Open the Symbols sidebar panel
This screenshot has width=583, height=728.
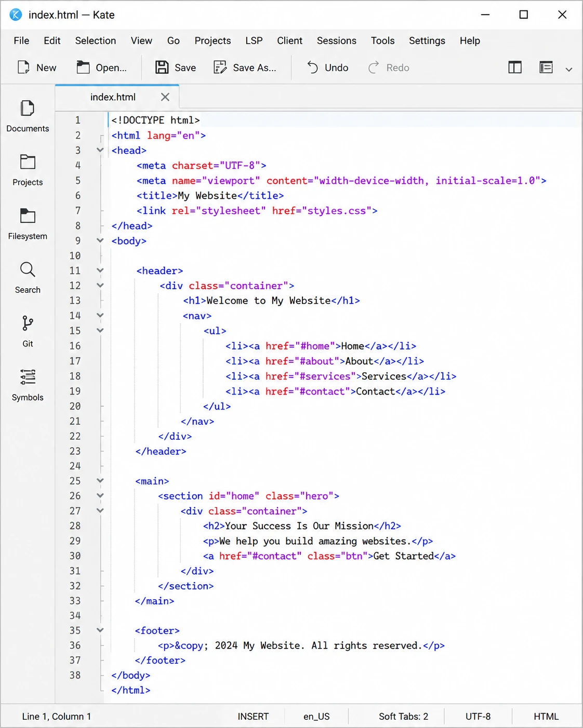click(x=28, y=385)
